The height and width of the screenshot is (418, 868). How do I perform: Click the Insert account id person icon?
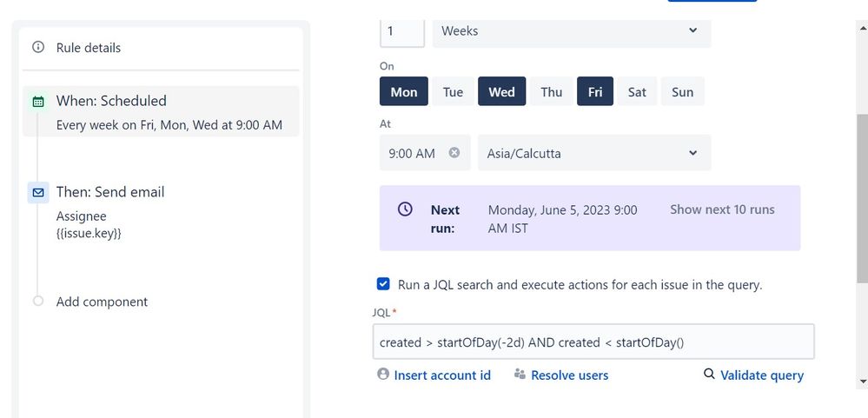[x=383, y=374]
